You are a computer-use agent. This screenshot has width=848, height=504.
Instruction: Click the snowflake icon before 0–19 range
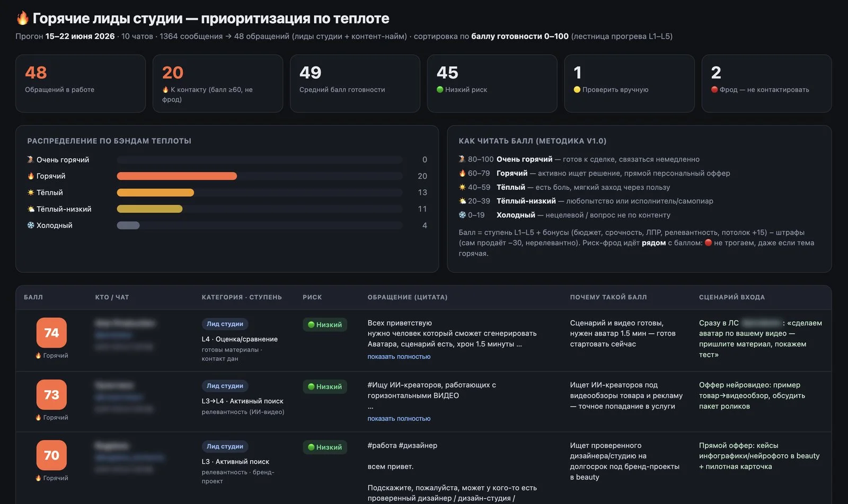[x=462, y=215]
